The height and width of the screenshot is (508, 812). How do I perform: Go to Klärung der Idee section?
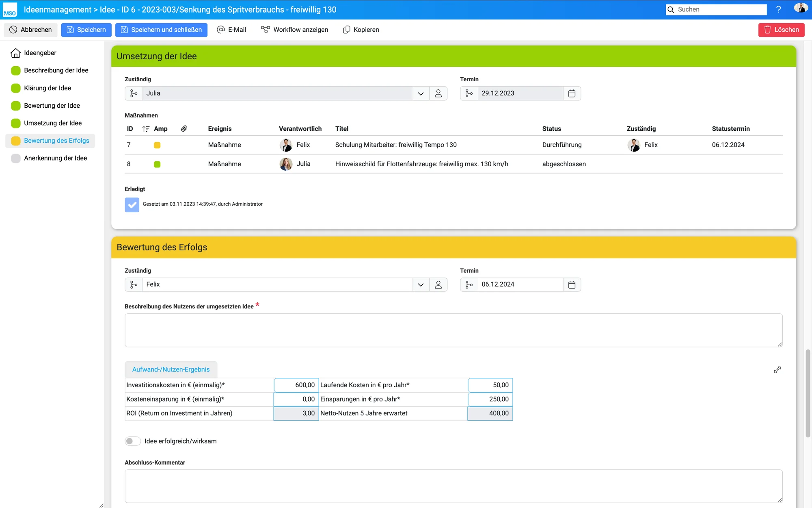pyautogui.click(x=48, y=88)
